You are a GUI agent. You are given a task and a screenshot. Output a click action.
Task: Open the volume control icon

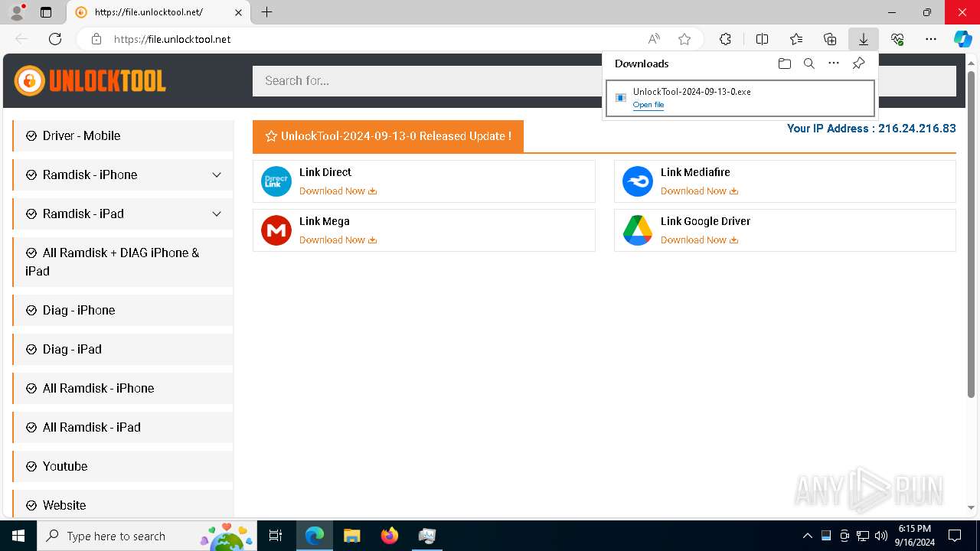(x=881, y=536)
